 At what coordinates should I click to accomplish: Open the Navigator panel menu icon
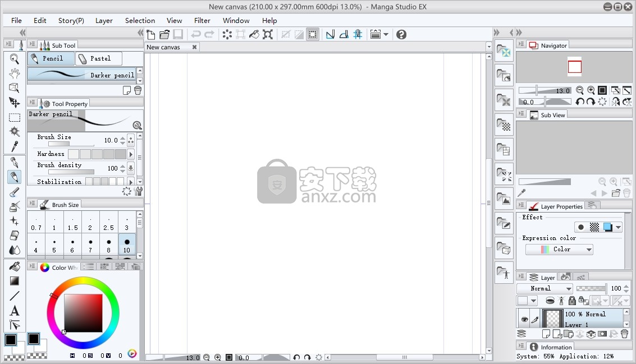tap(521, 44)
